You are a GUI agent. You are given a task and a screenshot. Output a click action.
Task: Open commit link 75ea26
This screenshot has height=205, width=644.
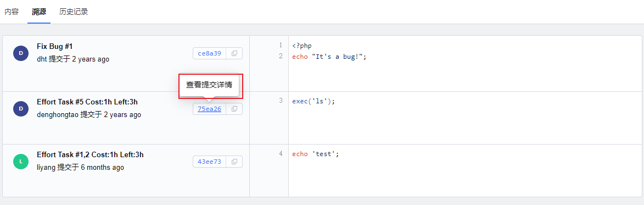(x=210, y=109)
